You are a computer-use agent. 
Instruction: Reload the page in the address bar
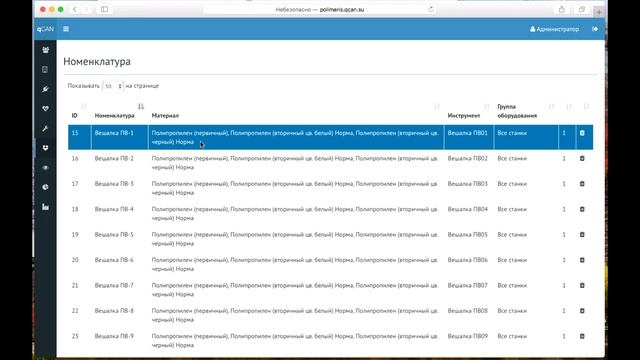431,9
